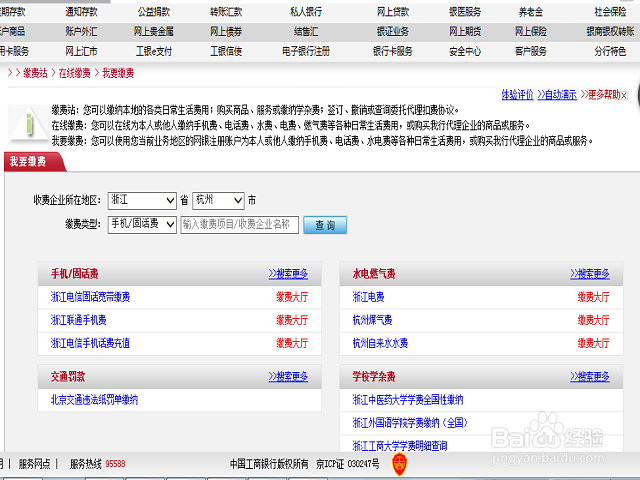Image resolution: width=640 pixels, height=480 pixels.
Task: Open the 分行特色 menu item
Action: coord(610,51)
